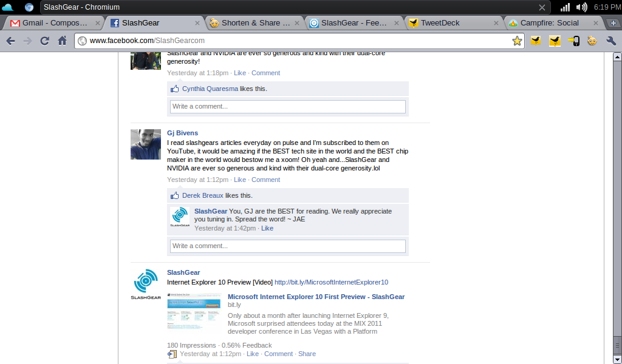The image size is (622, 364).
Task: Open Gj Bivens' profile name link
Action: [182, 133]
